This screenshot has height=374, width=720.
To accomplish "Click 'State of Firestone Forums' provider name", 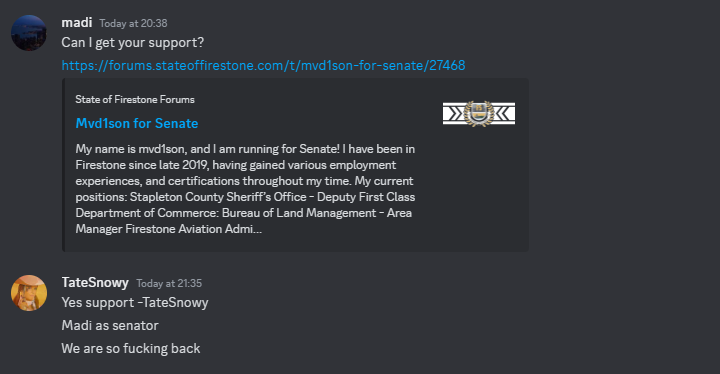I will 135,99.
